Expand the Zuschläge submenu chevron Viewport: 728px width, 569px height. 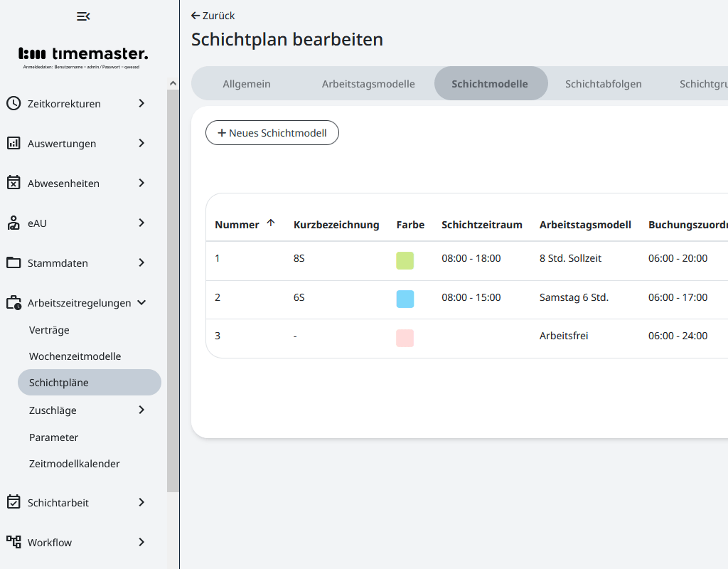[141, 410]
